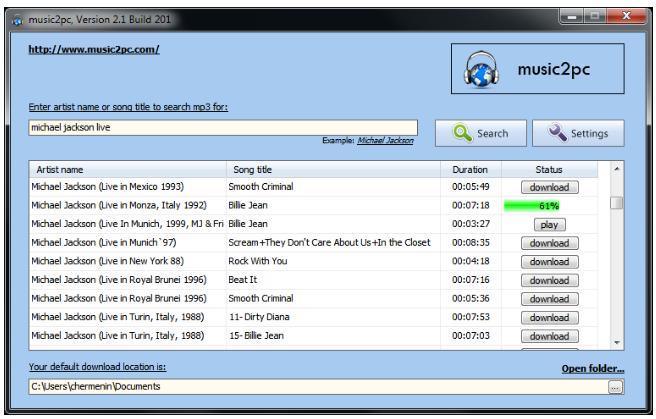Click the Open folder... link
Image resolution: width=656 pixels, height=419 pixels.
click(593, 368)
